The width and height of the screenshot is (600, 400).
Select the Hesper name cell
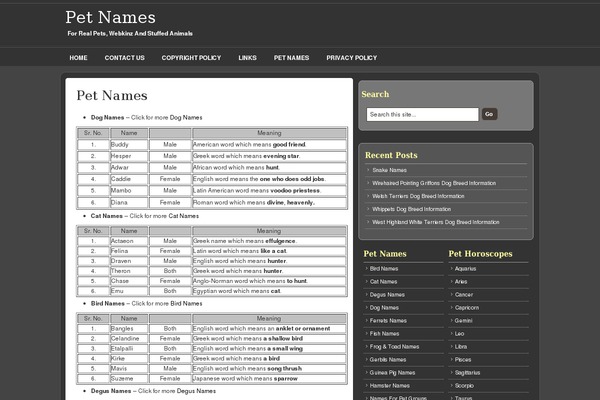coord(129,156)
